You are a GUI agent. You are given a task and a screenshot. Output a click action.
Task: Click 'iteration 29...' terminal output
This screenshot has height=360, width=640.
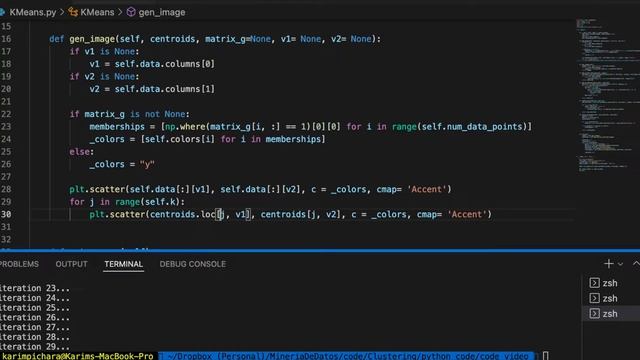(x=35, y=347)
